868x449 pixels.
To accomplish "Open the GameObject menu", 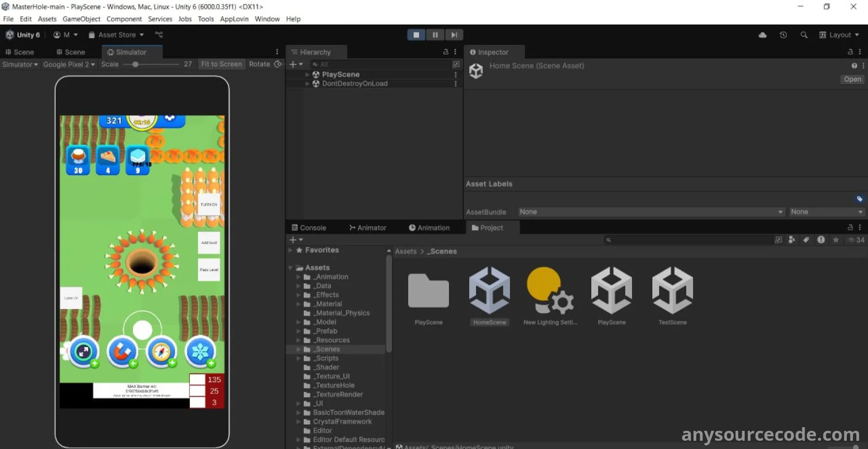I will pyautogui.click(x=81, y=19).
